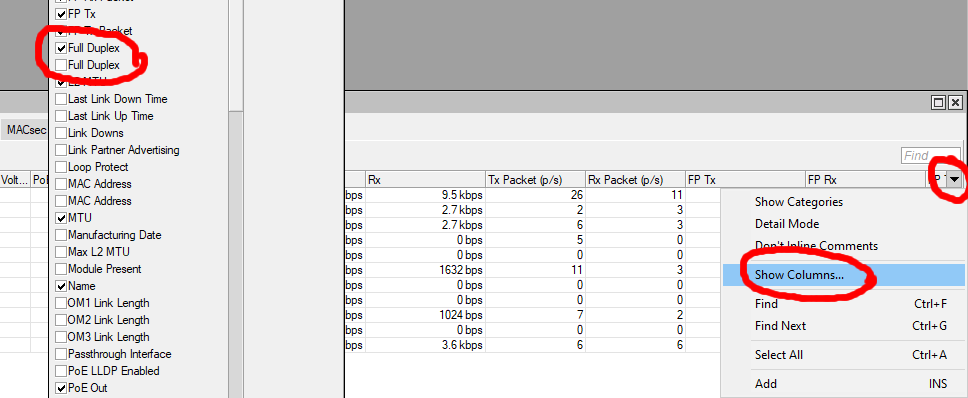Choose Show Categories from the menu
968x398 pixels.
coord(843,202)
